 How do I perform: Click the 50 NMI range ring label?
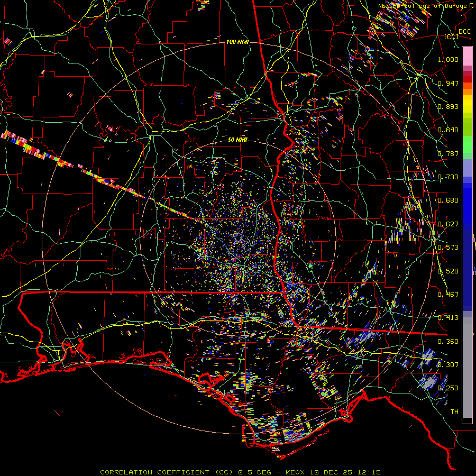[237, 140]
